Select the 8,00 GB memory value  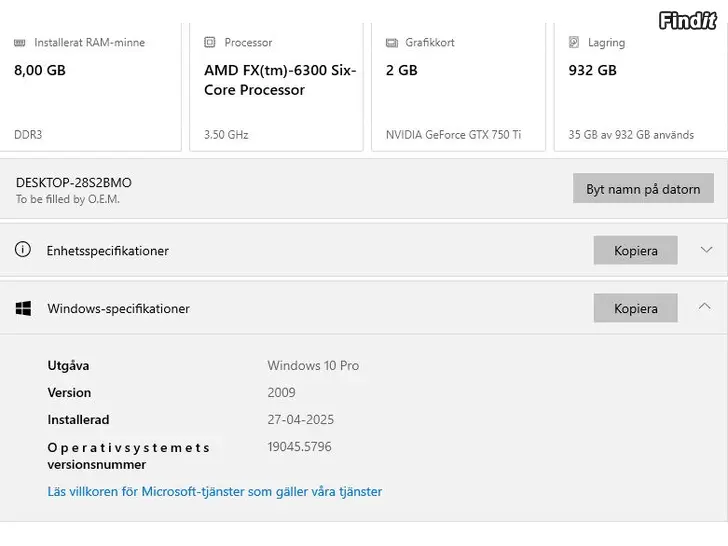click(x=40, y=70)
